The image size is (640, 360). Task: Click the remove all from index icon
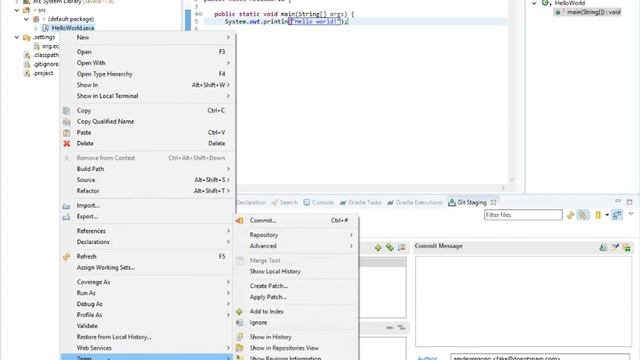402,328
